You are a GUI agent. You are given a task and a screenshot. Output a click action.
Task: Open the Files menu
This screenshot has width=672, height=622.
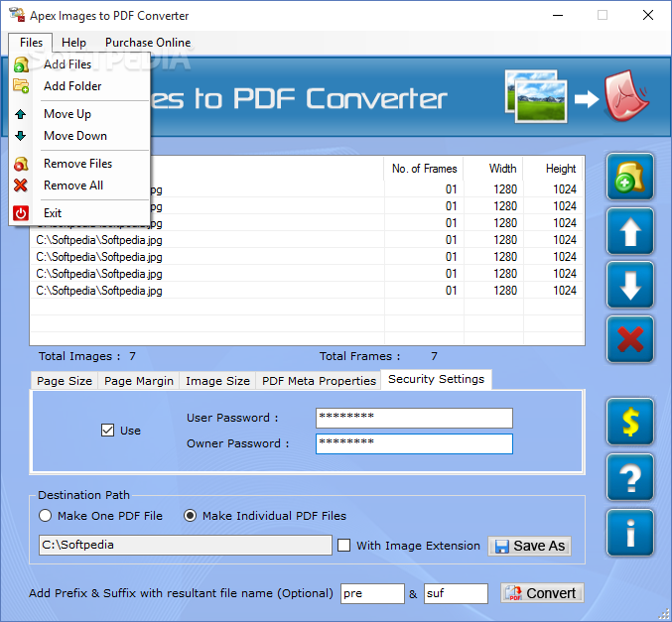click(31, 43)
